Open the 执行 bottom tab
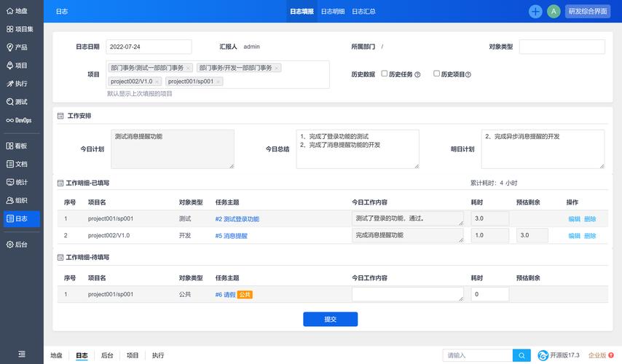 pos(158,355)
